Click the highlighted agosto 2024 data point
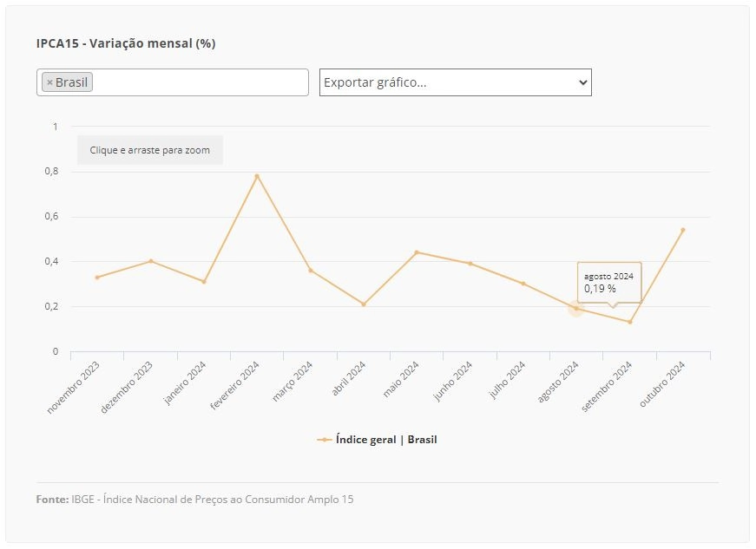This screenshot has height=549, width=756. (576, 309)
